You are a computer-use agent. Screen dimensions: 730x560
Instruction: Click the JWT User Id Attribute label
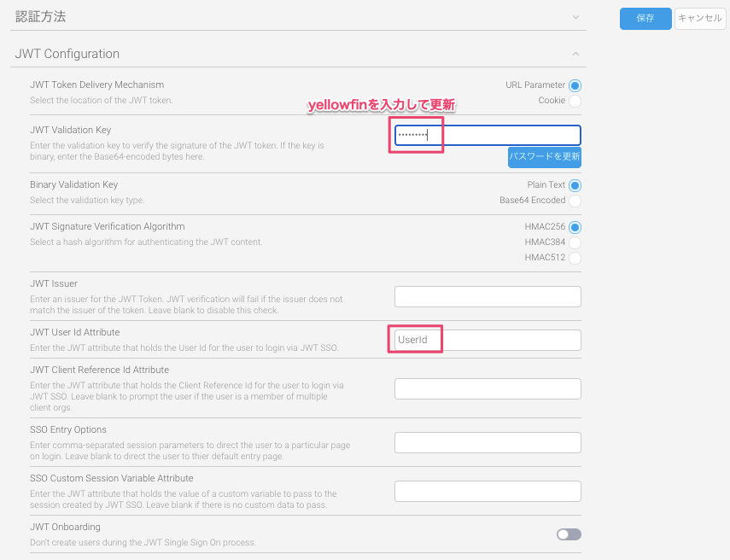pyautogui.click(x=75, y=332)
